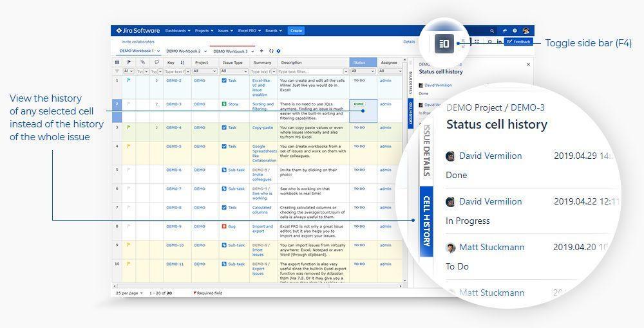
Task: Open the help question mark icon
Action: (x=515, y=31)
